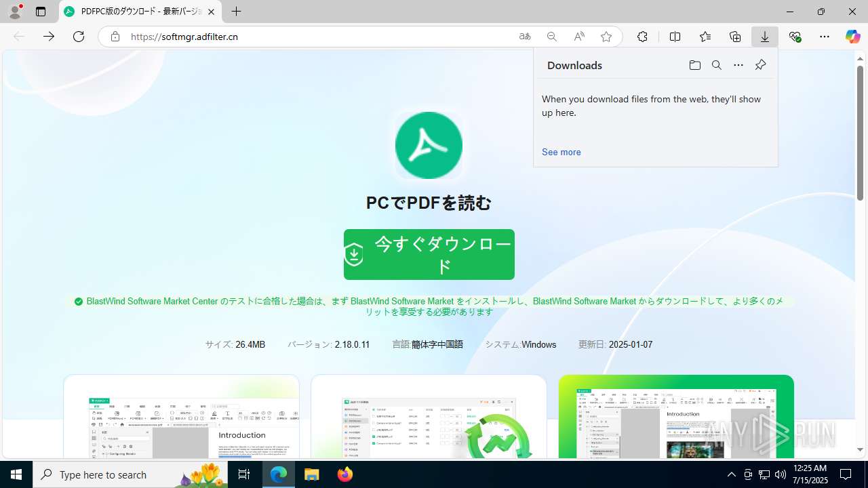Open the Favorites list icon

click(x=705, y=37)
